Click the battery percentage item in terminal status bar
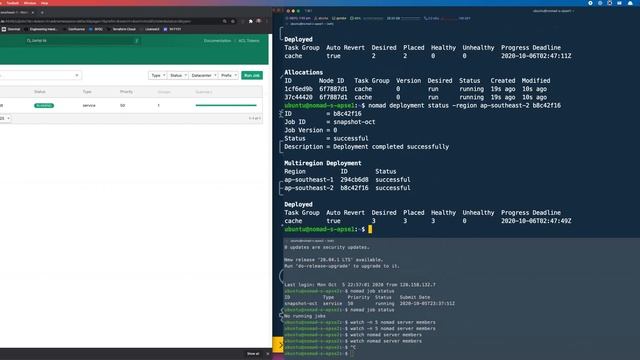The height and width of the screenshot is (360, 640). pyautogui.click(x=356, y=18)
